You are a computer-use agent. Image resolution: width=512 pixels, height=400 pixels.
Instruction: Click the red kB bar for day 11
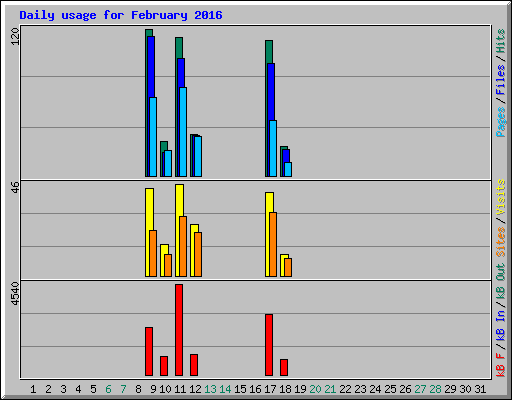tap(179, 330)
